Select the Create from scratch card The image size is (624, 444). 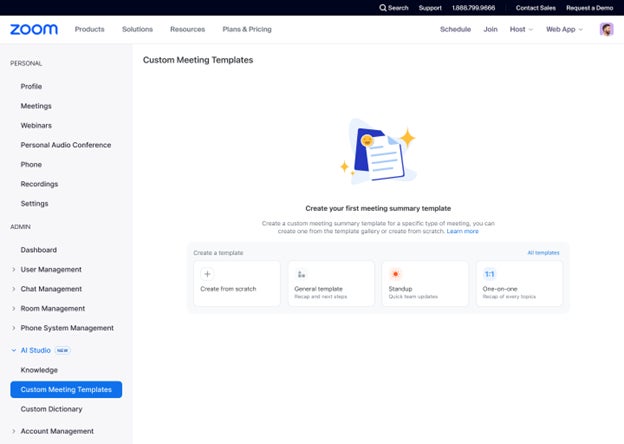237,283
